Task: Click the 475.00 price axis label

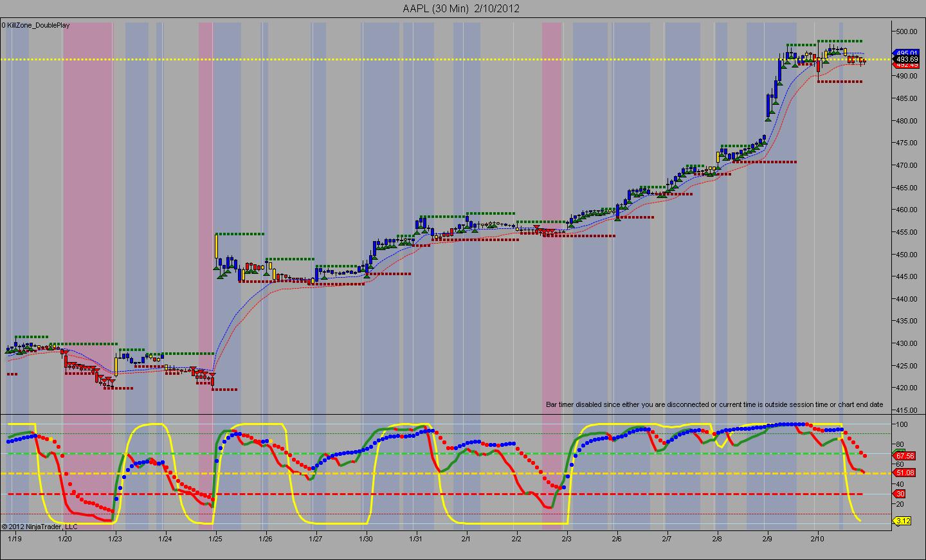Action: point(905,143)
